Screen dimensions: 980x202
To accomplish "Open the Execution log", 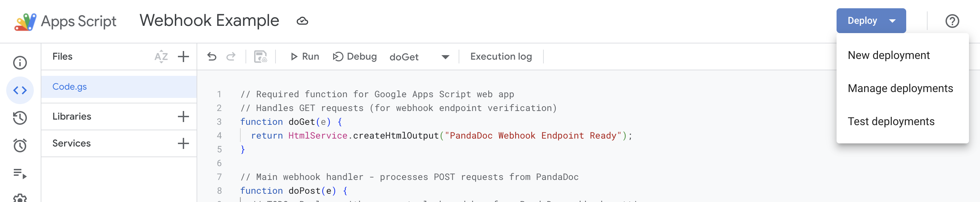I will click(x=501, y=57).
